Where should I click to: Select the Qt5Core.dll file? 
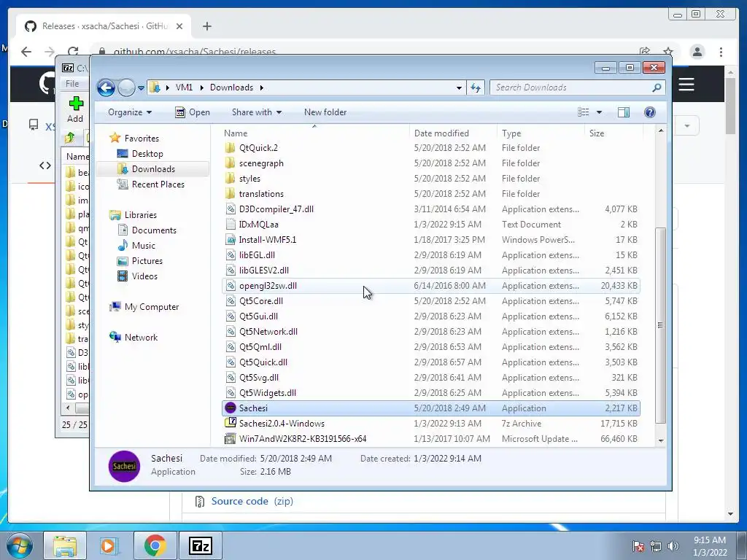[x=430, y=301]
